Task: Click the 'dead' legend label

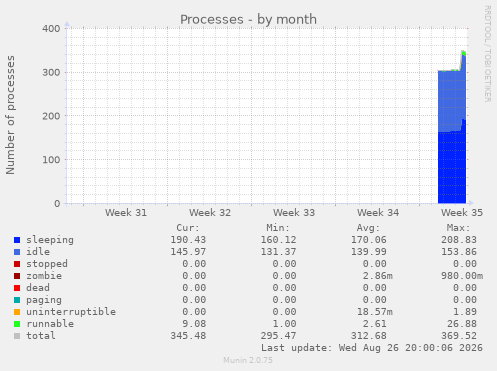Action: 38,288
